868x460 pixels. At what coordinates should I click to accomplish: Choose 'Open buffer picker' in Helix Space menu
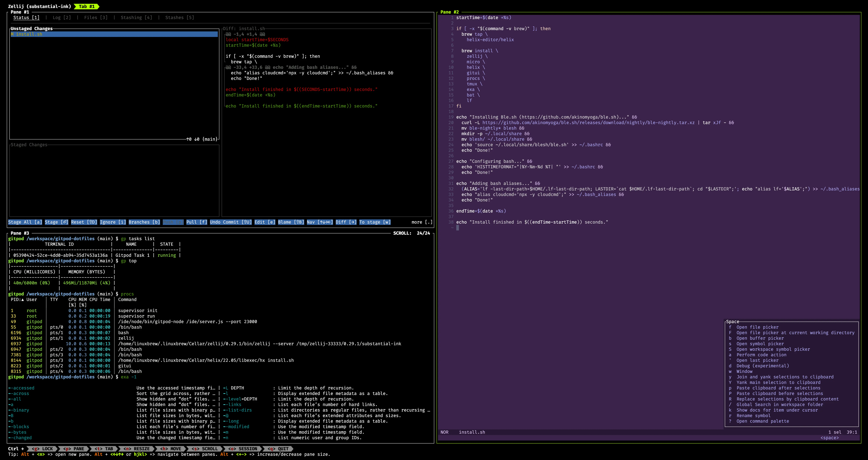tap(756, 338)
